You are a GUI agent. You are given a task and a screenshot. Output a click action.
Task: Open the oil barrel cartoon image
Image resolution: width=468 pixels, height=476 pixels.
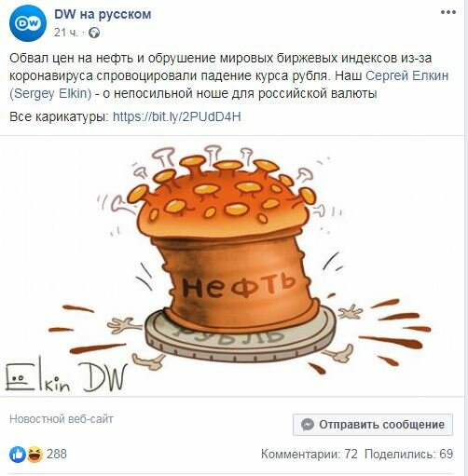pyautogui.click(x=232, y=266)
